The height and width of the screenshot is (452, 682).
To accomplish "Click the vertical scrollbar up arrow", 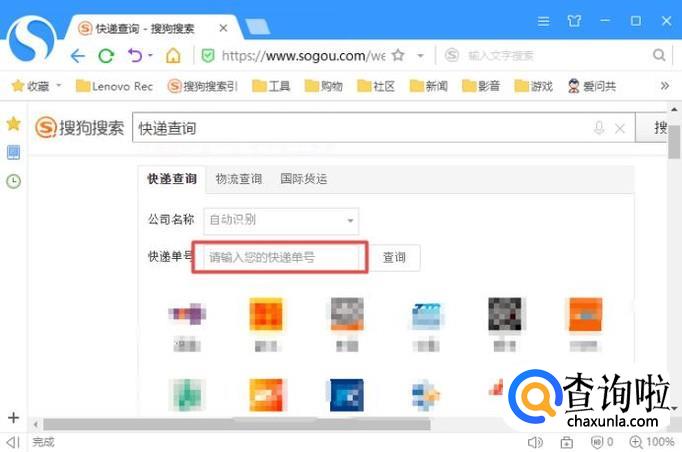I will coord(674,109).
